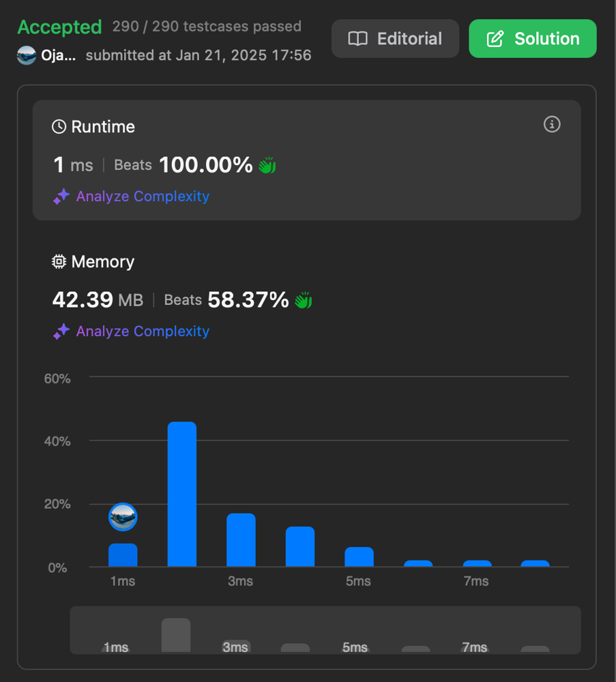Click the 3ms label in the mini range selector

coord(235,647)
